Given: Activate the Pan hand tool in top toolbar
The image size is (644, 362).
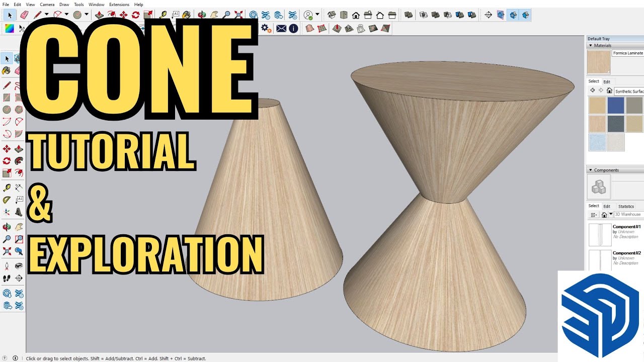Looking at the screenshot, I should [x=214, y=15].
